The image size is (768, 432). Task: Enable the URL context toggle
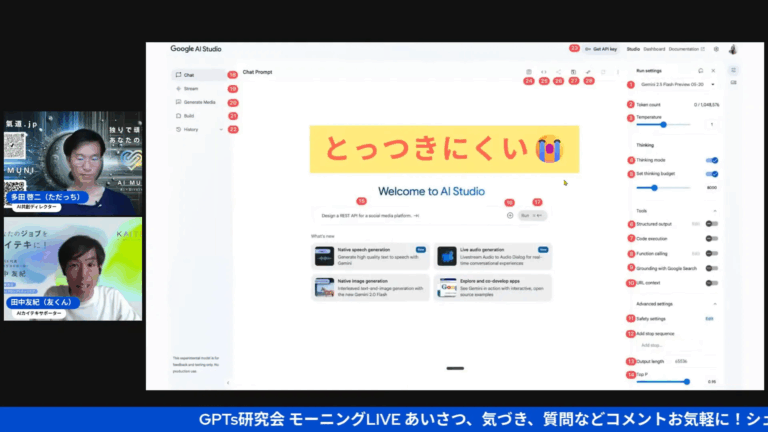pyautogui.click(x=712, y=283)
